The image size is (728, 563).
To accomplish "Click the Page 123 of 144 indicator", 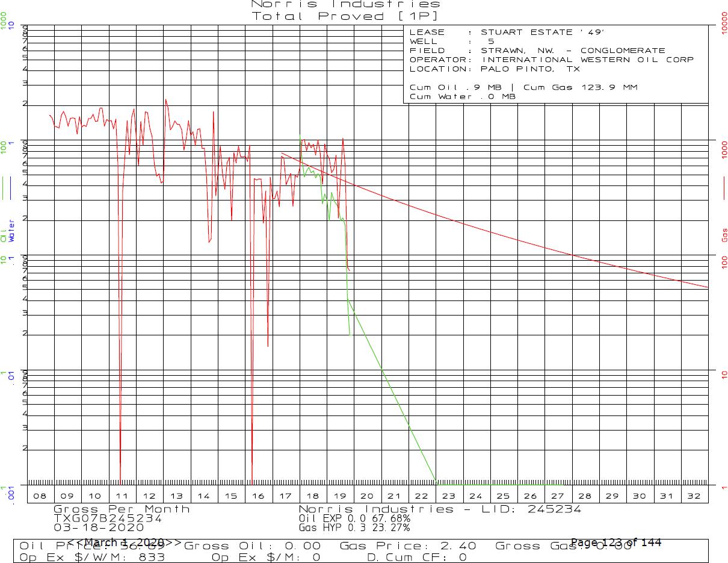I will [x=615, y=543].
